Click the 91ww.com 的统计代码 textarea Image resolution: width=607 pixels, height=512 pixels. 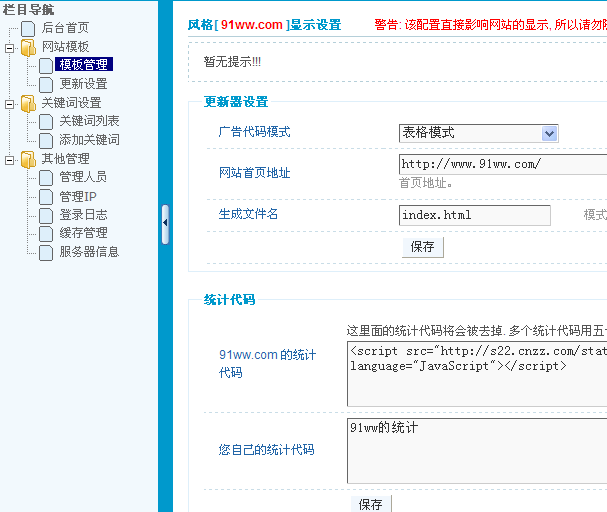477,374
